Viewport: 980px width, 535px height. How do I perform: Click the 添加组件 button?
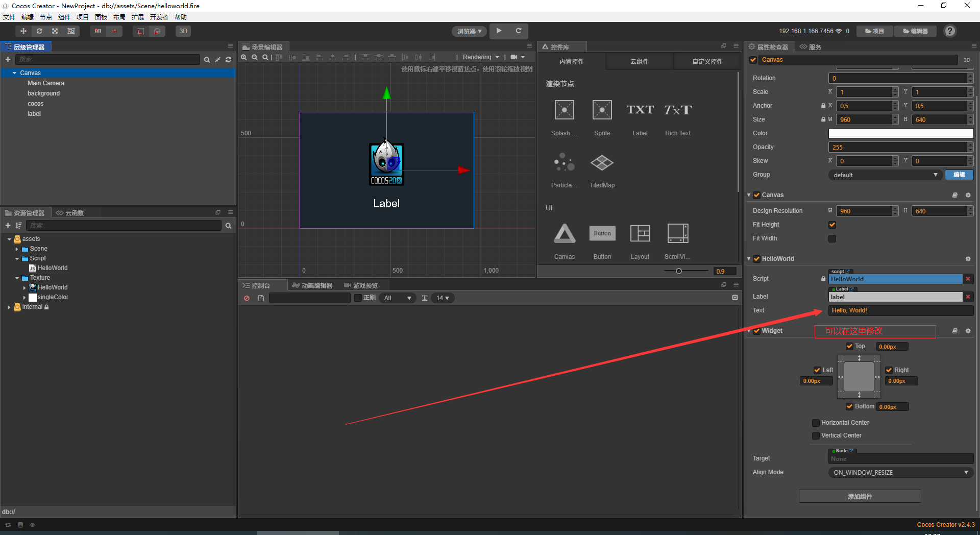click(x=860, y=496)
